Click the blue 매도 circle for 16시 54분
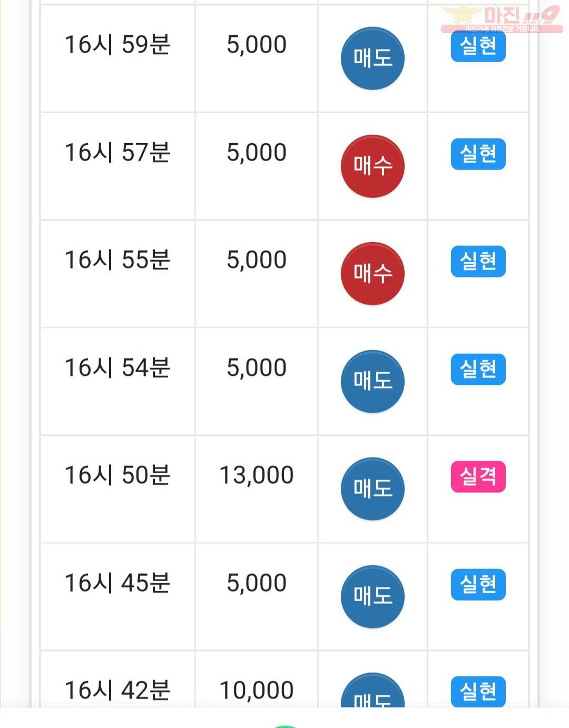The width and height of the screenshot is (569, 728). (x=372, y=382)
